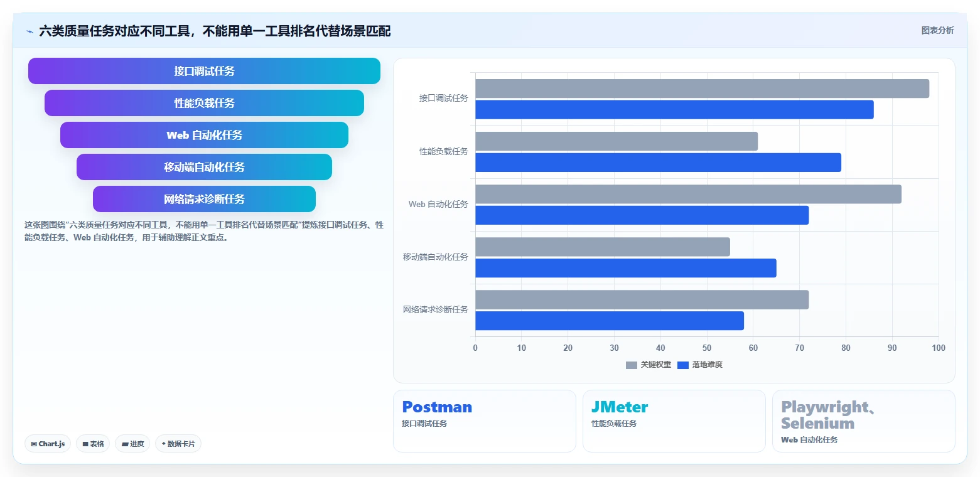The width and height of the screenshot is (980, 477).
Task: Click blue 落地难度 bar for 性能负载任务
Action: [x=658, y=163]
